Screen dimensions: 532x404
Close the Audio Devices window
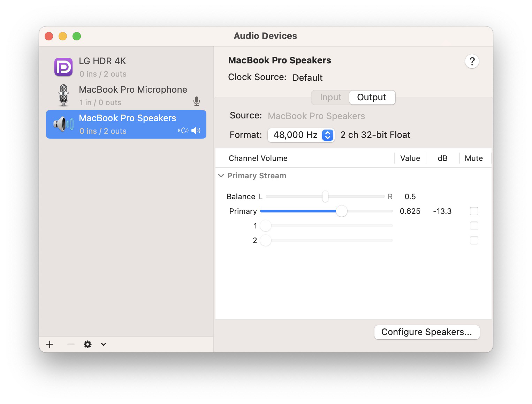[x=49, y=36]
